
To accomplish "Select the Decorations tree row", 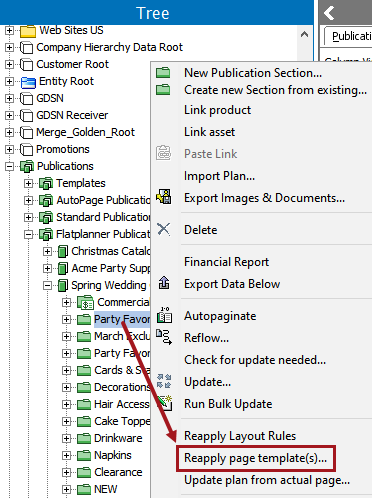I will [x=122, y=387].
